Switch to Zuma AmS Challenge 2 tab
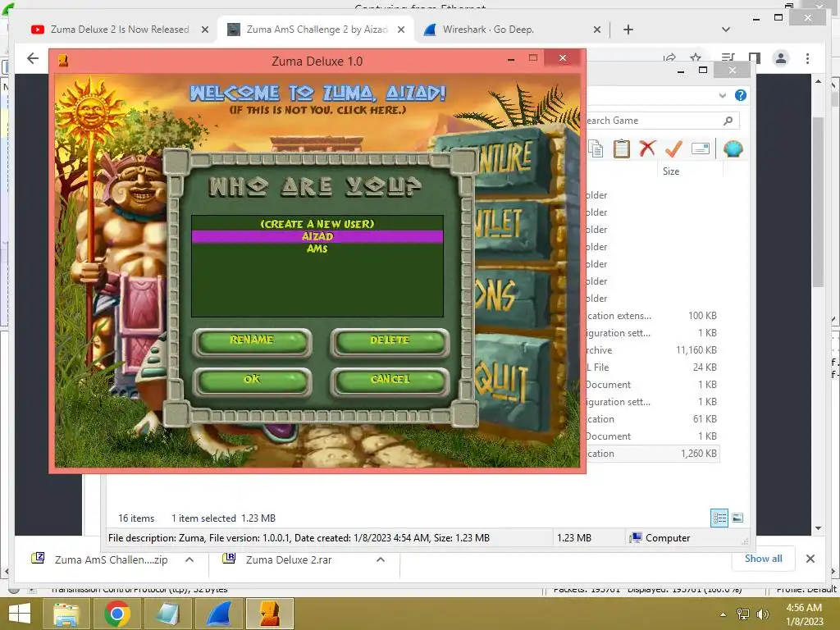This screenshot has height=630, width=840. click(316, 30)
